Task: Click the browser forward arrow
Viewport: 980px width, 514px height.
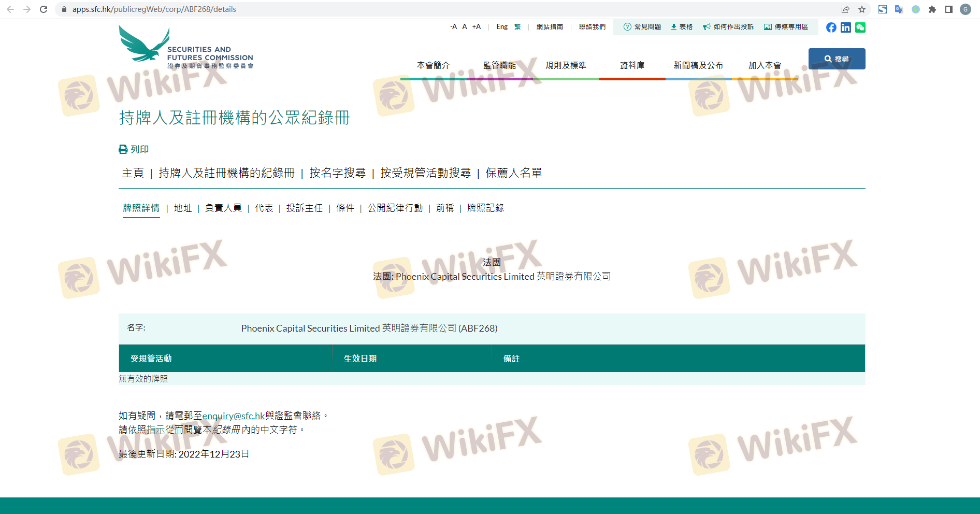Action: pyautogui.click(x=27, y=9)
